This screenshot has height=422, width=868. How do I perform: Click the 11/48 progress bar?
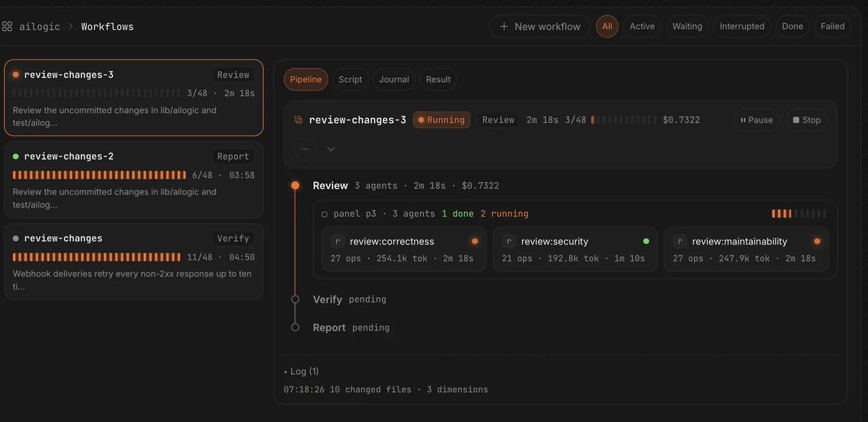tap(97, 257)
